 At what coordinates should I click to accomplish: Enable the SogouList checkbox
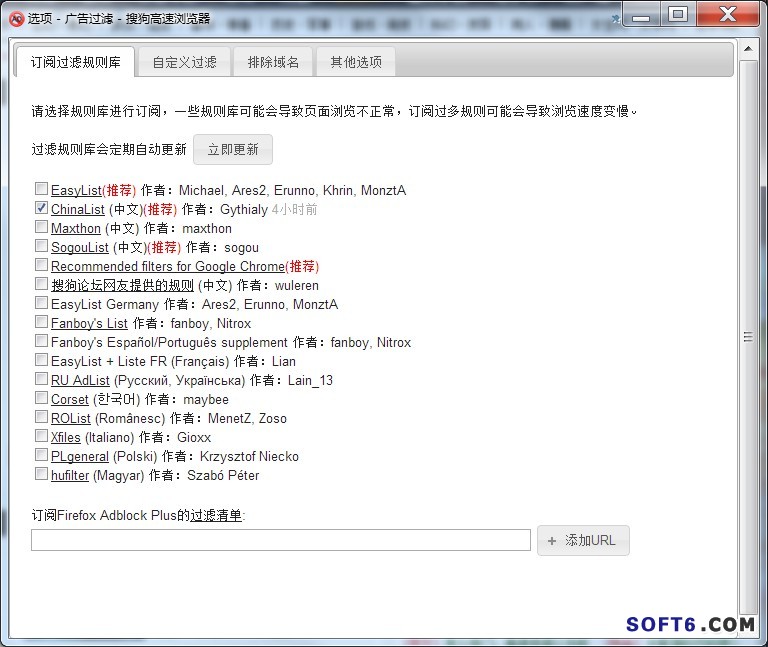[41, 246]
